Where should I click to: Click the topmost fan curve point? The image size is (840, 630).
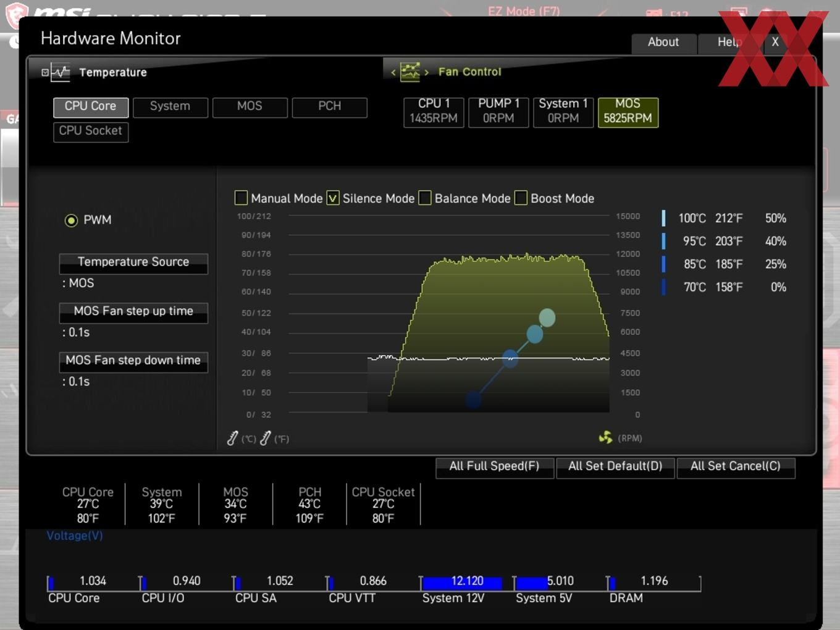(x=547, y=317)
